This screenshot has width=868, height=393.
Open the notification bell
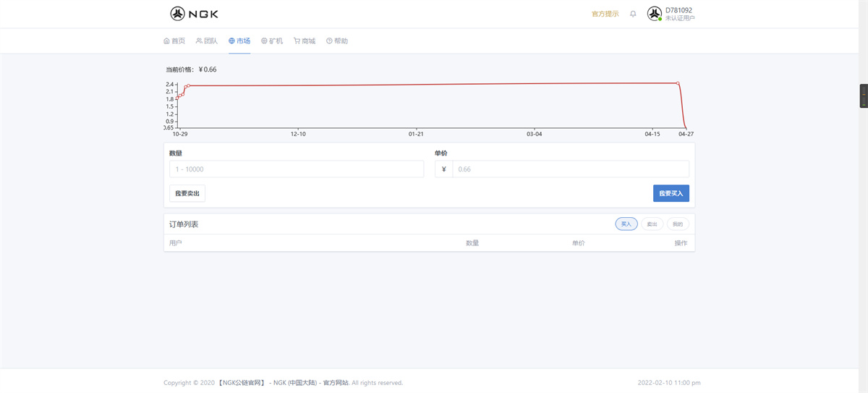click(633, 14)
